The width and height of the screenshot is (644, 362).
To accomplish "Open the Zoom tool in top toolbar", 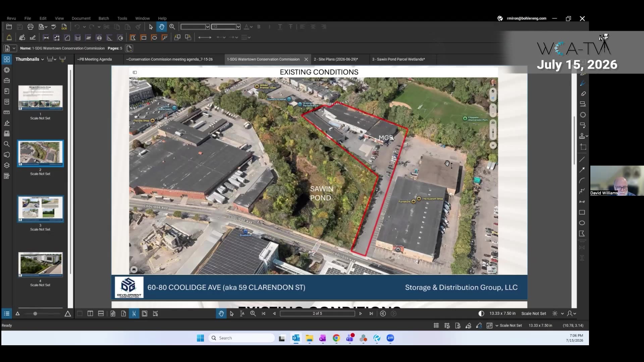I will (x=172, y=27).
